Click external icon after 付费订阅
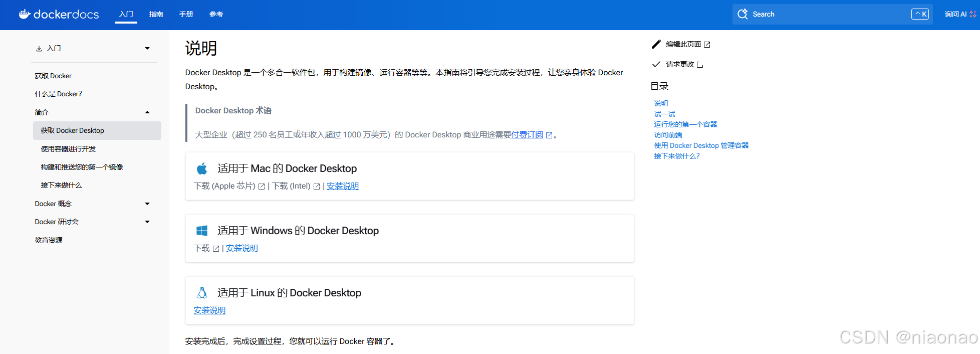Viewport: 980px width, 354px height. pyautogui.click(x=549, y=135)
